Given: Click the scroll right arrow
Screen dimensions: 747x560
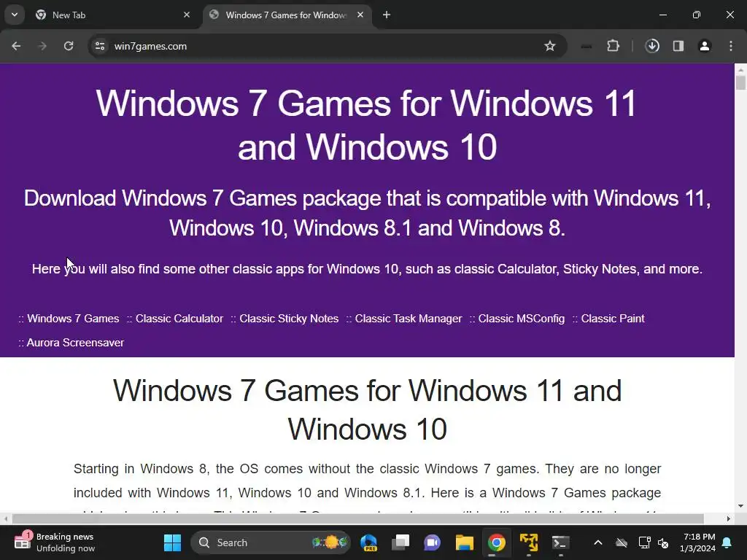Looking at the screenshot, I should click(x=729, y=518).
